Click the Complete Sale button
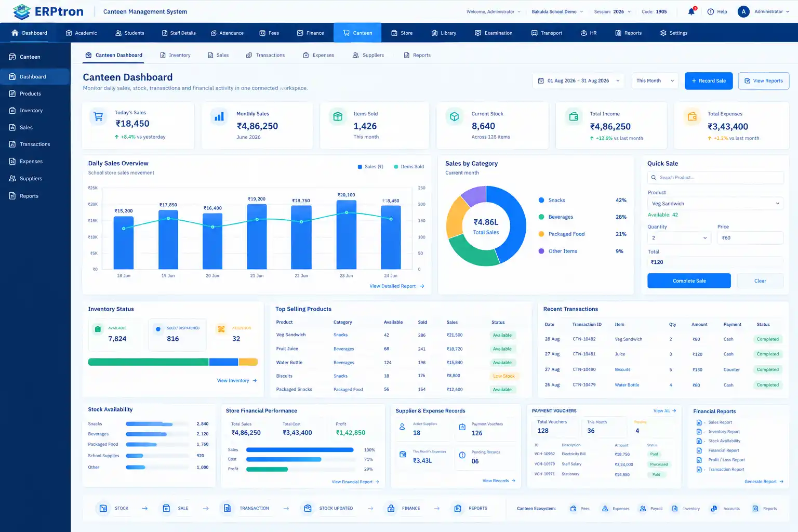The image size is (798, 532). pos(689,281)
